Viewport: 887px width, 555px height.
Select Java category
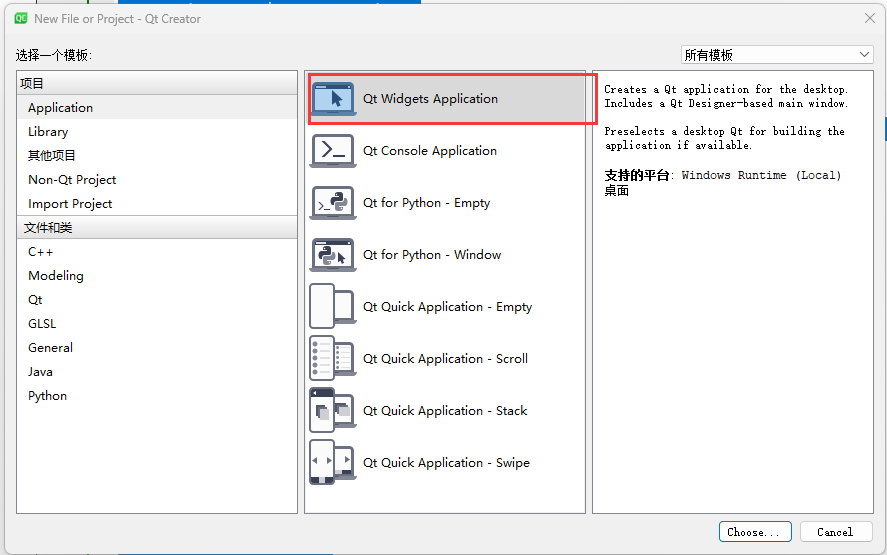pos(157,372)
